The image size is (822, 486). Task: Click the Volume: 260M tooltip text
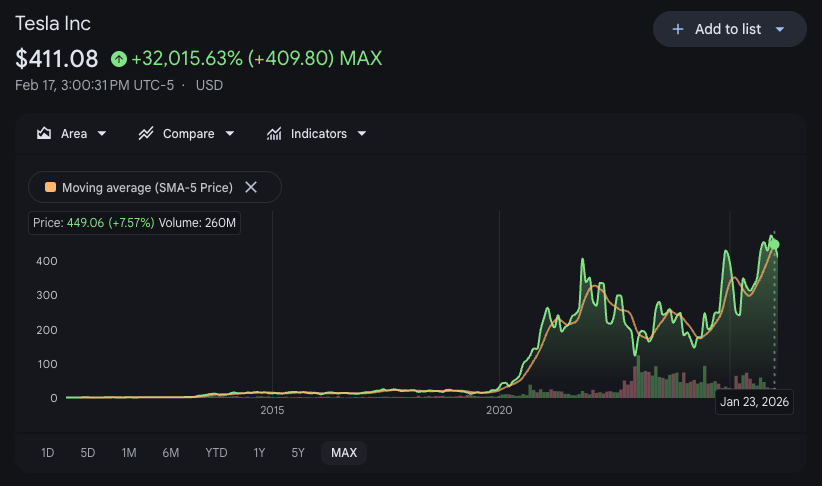click(197, 223)
